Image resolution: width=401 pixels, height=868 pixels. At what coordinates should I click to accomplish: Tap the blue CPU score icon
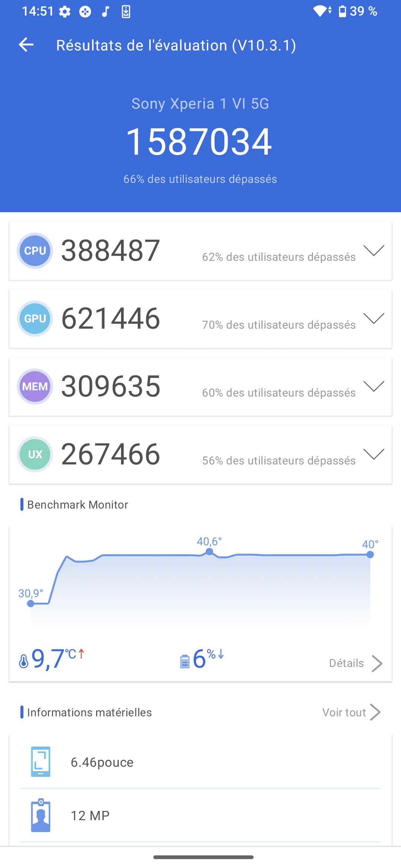click(x=35, y=251)
